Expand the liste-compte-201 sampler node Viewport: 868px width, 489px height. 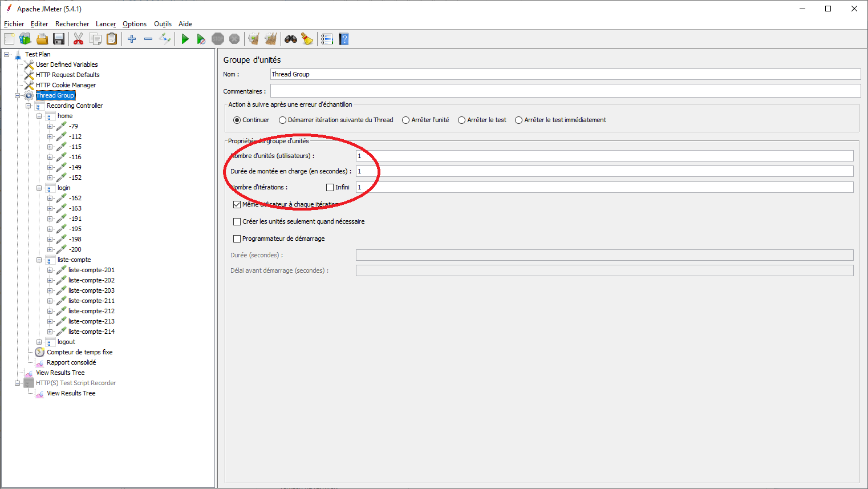click(50, 270)
